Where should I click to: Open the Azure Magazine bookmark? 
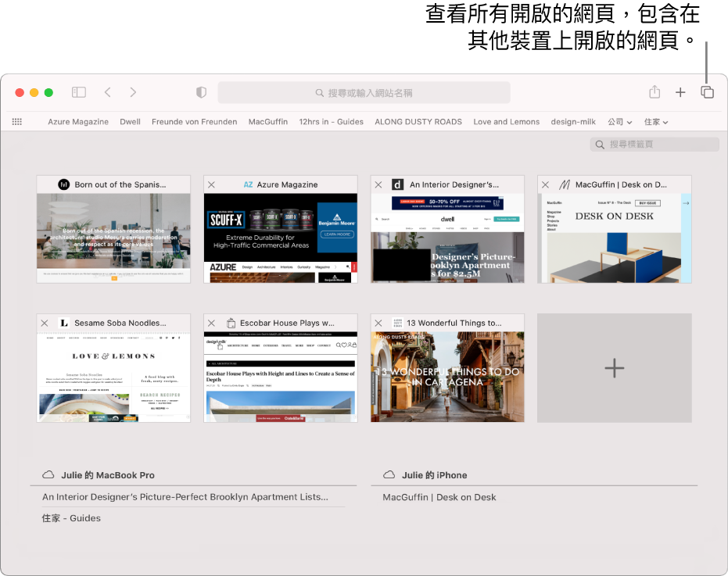pos(78,122)
